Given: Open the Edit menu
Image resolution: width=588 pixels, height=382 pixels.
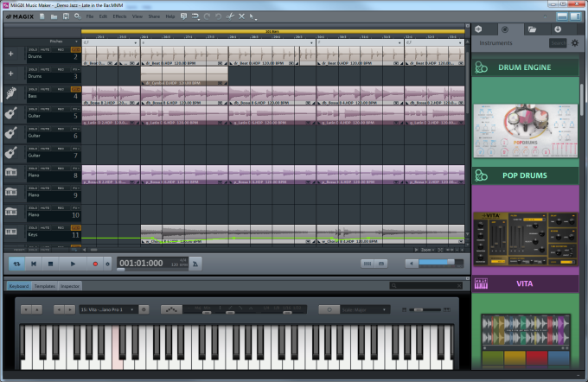Looking at the screenshot, I should coord(103,16).
